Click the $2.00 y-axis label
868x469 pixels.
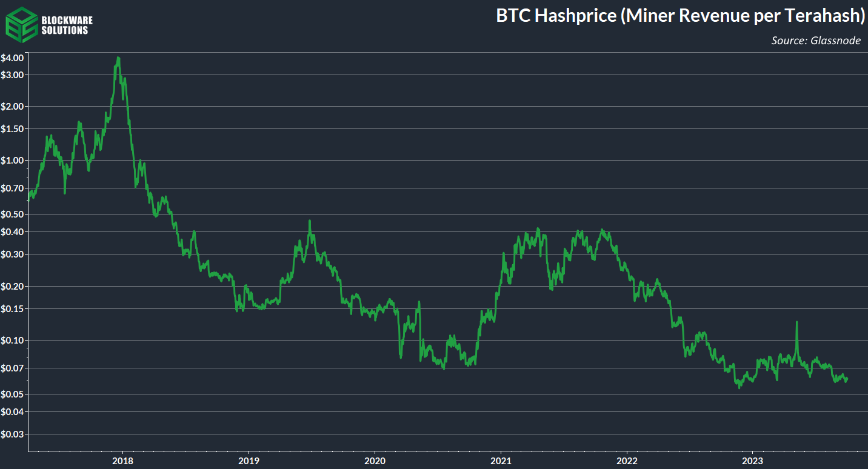click(12, 107)
